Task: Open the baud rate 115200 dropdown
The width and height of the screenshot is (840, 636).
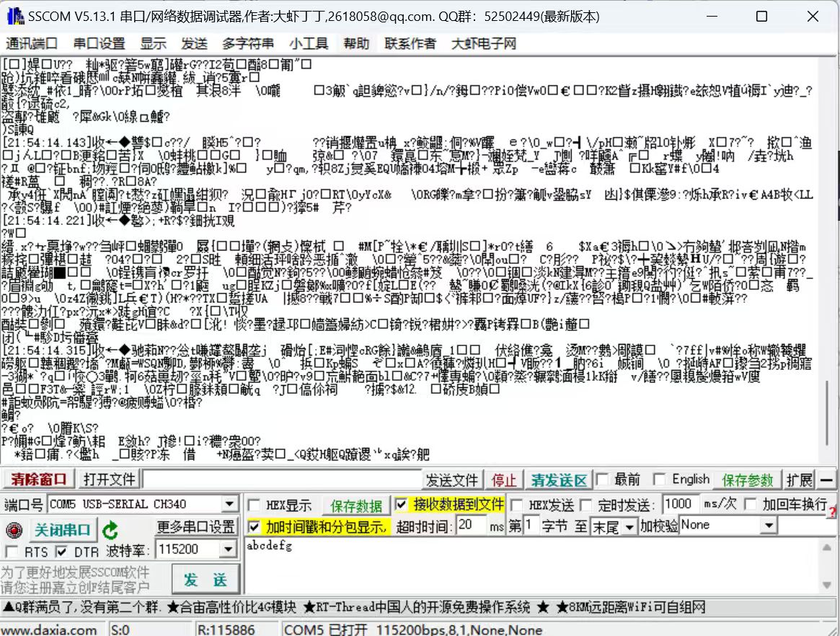Action: pyautogui.click(x=229, y=549)
